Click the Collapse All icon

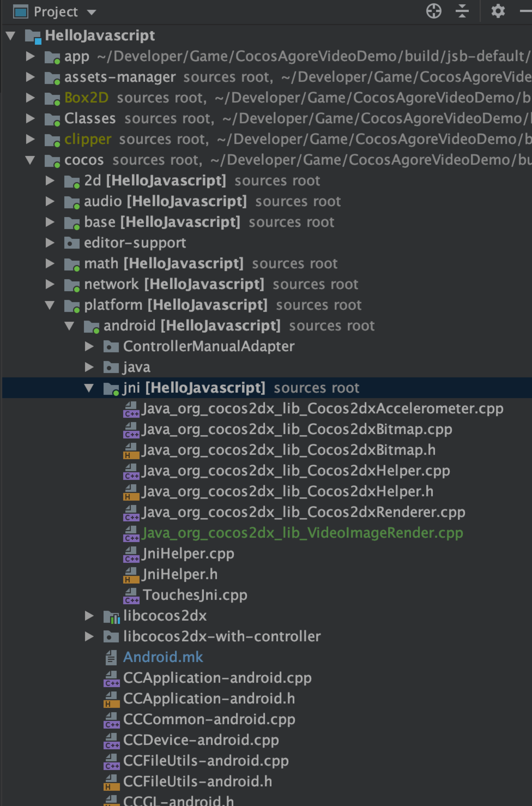[x=462, y=11]
